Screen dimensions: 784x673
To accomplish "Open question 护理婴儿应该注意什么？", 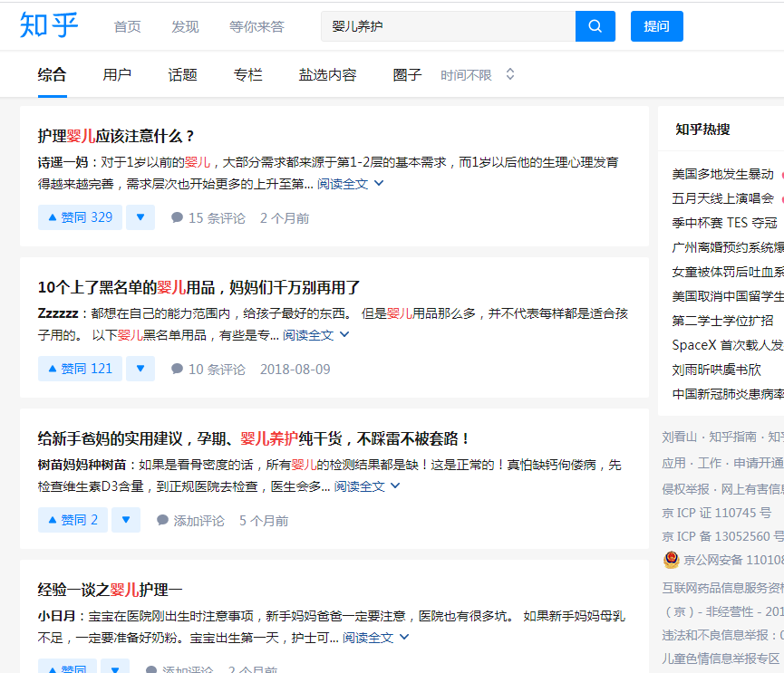I will 115,136.
